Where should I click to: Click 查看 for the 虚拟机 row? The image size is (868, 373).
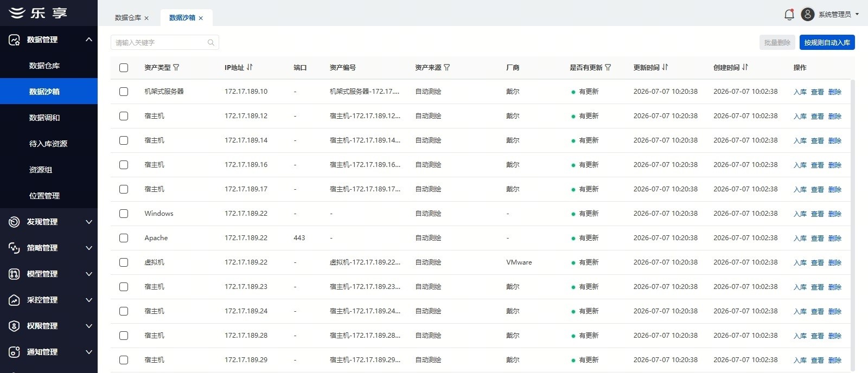point(817,263)
